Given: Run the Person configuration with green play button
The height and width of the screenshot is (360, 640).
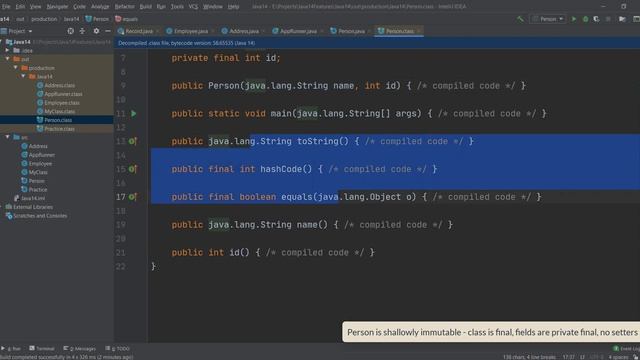Looking at the screenshot, I should click(x=573, y=19).
